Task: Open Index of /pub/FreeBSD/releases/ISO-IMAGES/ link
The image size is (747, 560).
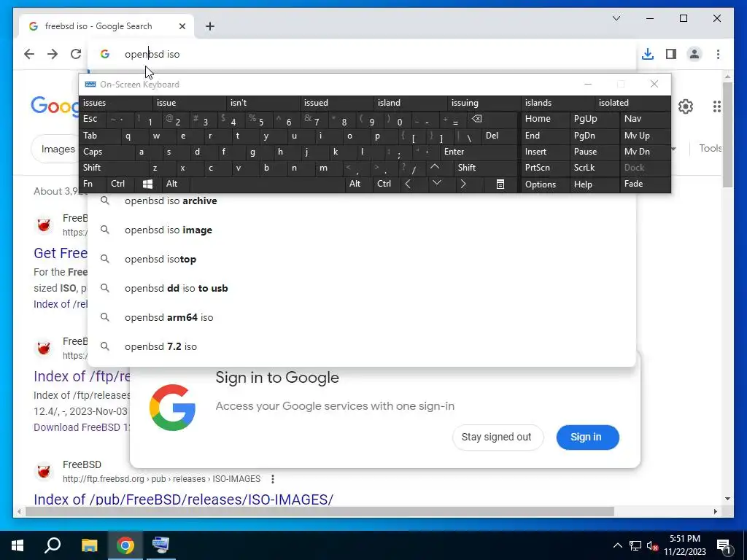Action: 183,499
